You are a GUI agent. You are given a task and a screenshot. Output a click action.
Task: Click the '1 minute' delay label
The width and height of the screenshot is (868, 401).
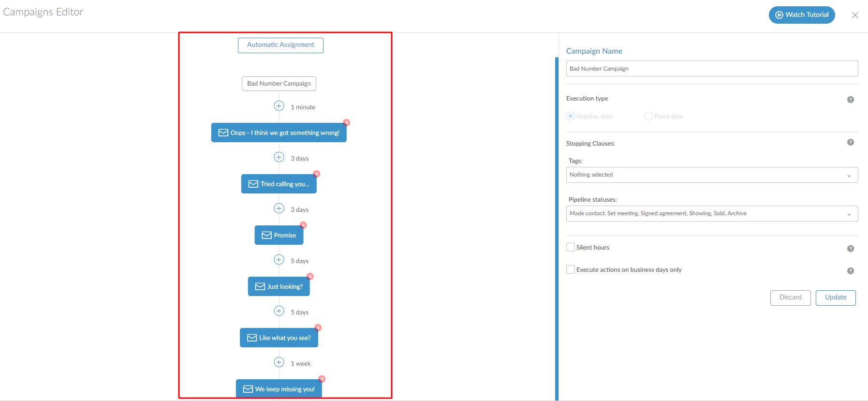303,107
